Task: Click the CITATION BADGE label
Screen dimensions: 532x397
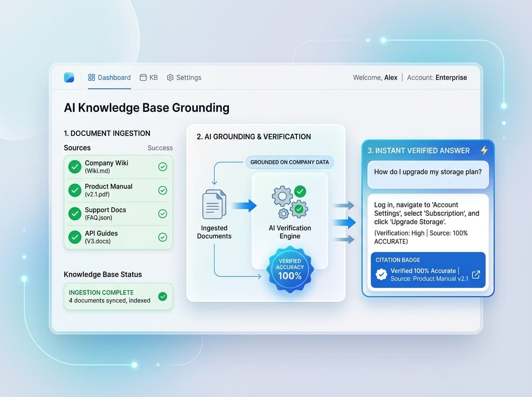Action: (398, 260)
